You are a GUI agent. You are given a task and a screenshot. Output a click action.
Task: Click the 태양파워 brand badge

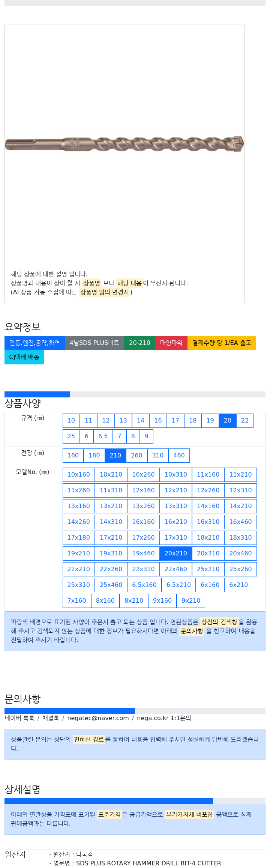171,343
